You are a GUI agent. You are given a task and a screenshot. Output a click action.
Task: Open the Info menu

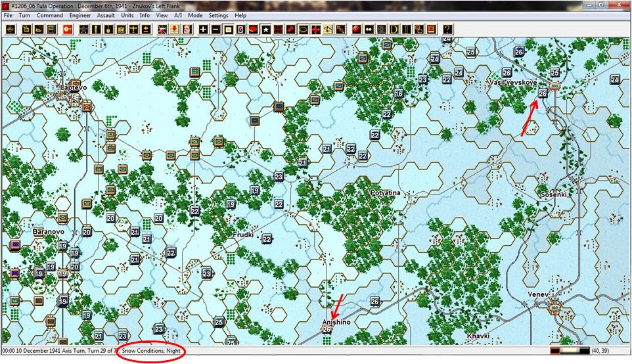145,15
